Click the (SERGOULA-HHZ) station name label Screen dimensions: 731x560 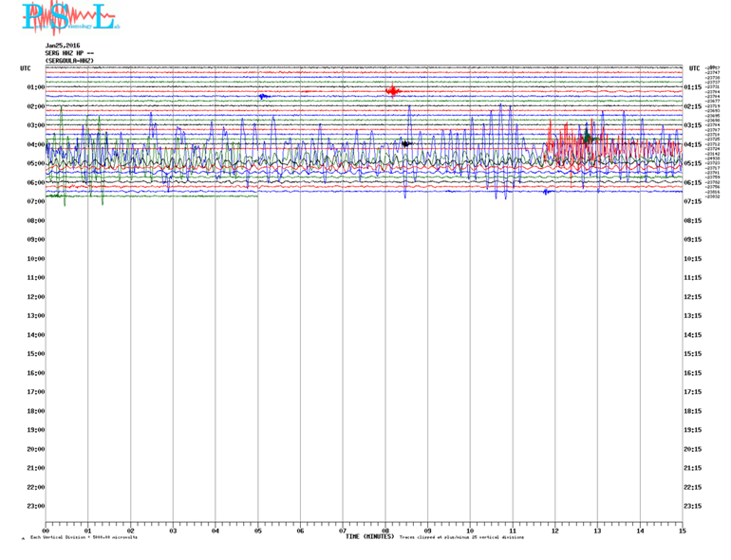tap(69, 60)
